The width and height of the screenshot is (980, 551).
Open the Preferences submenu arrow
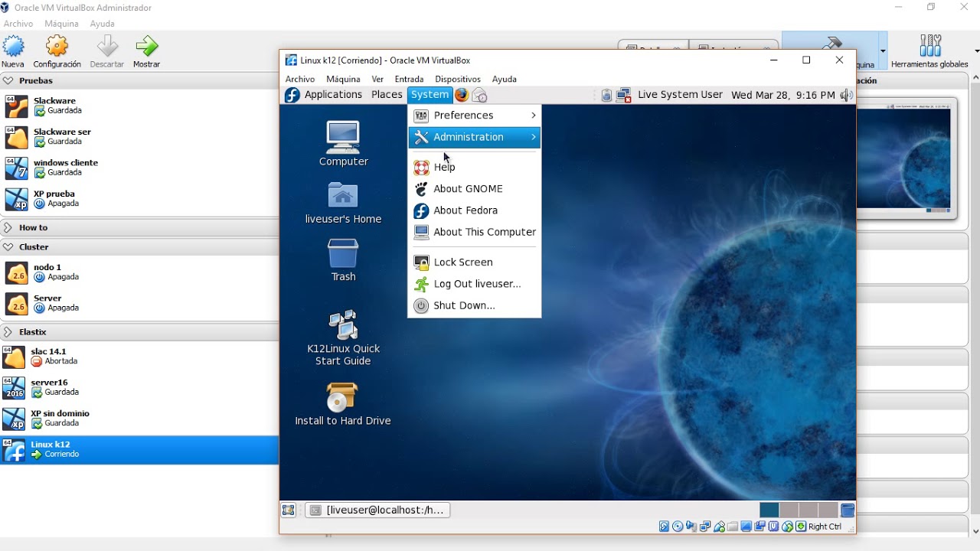(x=534, y=116)
